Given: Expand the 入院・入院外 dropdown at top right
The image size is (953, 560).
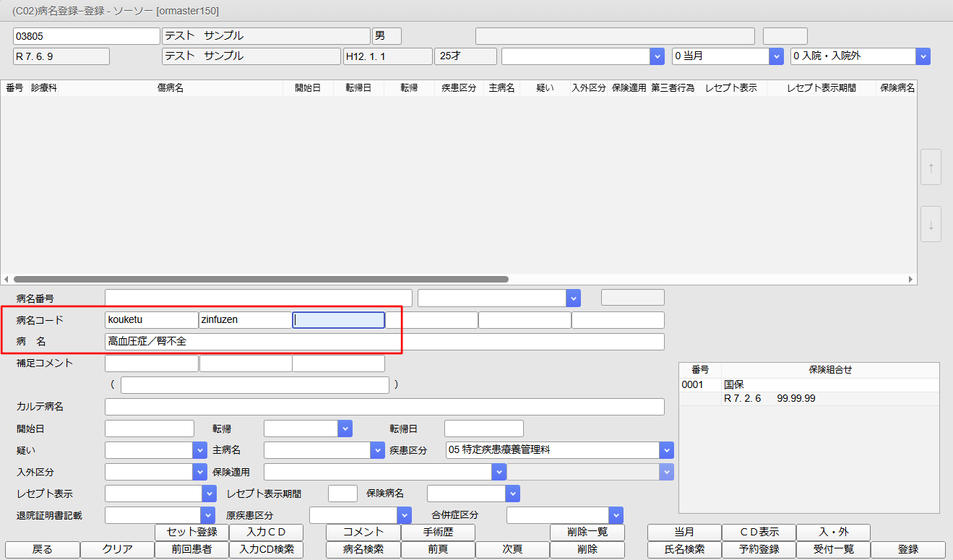Looking at the screenshot, I should (923, 56).
